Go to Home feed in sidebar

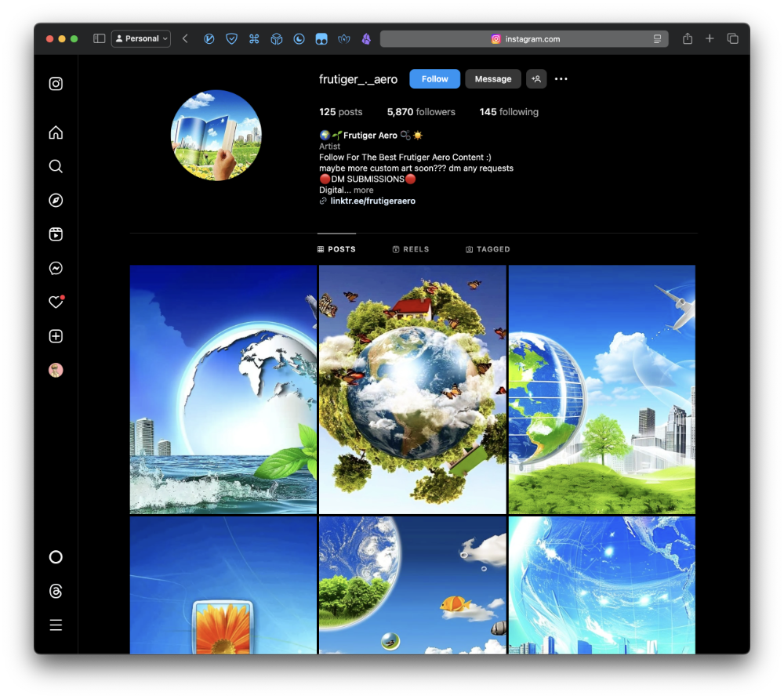(x=56, y=132)
